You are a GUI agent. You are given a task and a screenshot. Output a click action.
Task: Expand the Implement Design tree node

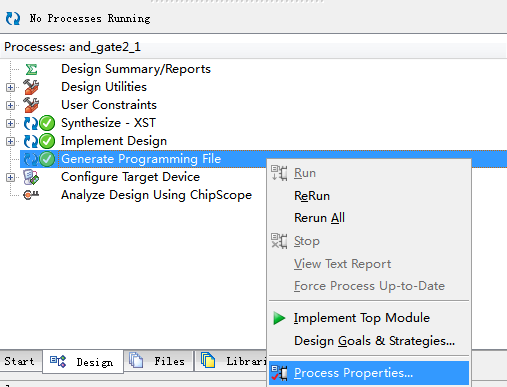(10, 141)
